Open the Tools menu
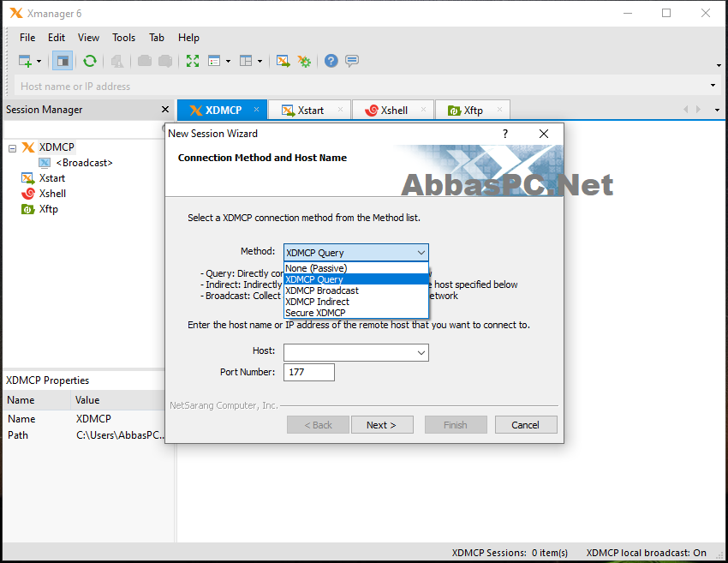The width and height of the screenshot is (728, 563). pos(123,38)
